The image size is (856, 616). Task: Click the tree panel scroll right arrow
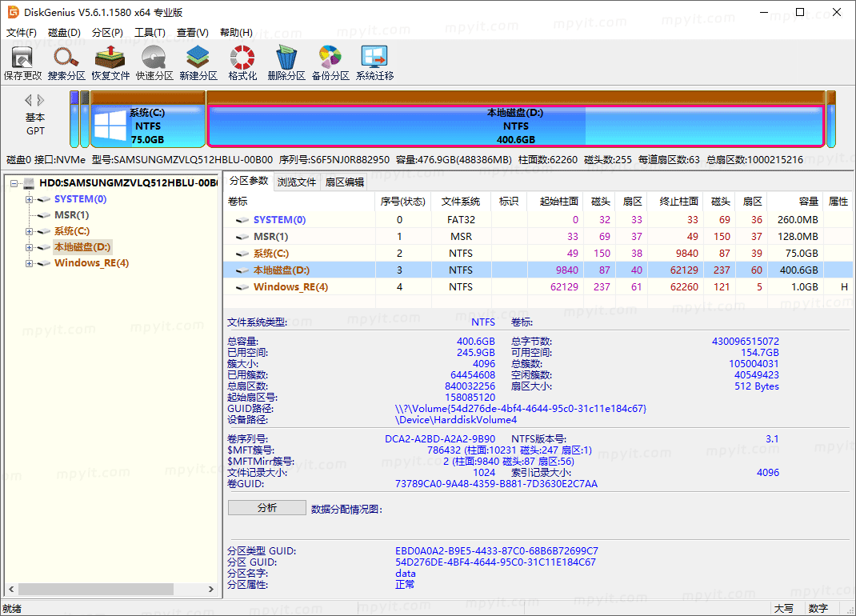click(211, 590)
